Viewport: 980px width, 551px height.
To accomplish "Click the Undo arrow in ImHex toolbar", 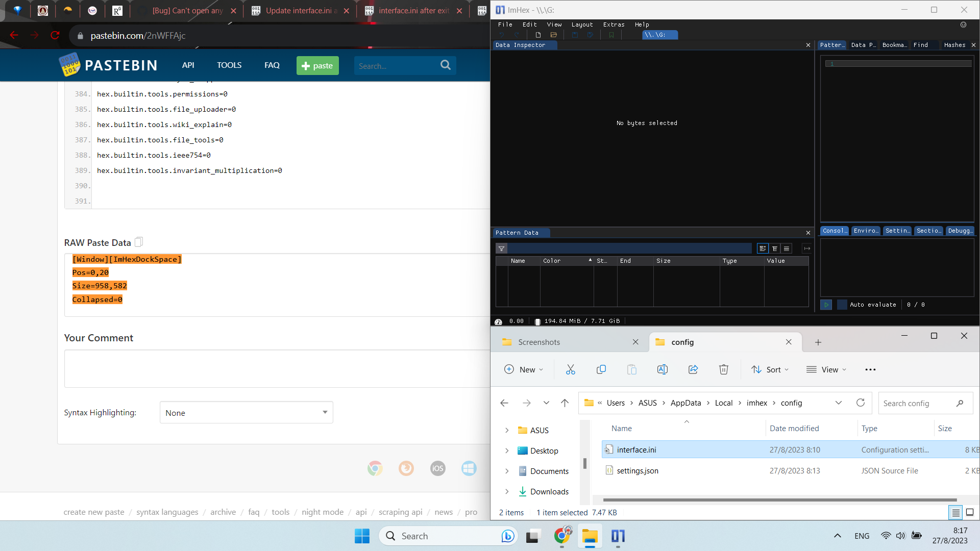I will [x=503, y=35].
